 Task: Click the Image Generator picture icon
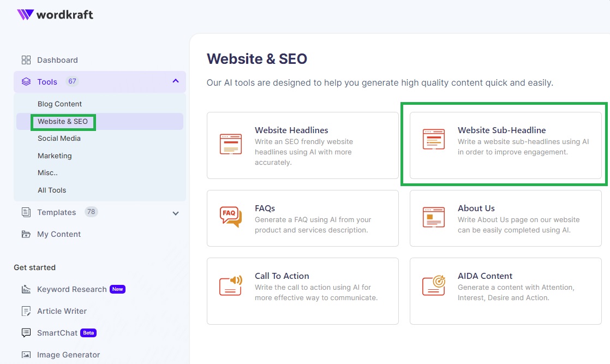coord(26,354)
